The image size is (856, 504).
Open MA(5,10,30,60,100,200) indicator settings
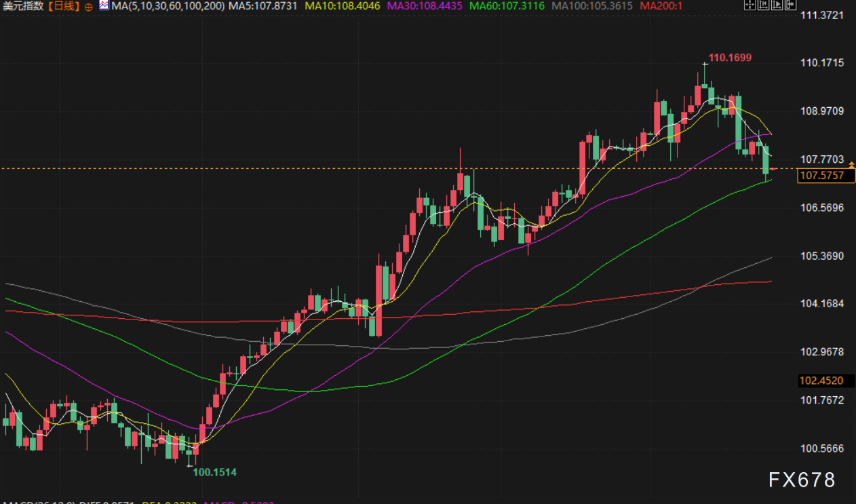pos(168,6)
